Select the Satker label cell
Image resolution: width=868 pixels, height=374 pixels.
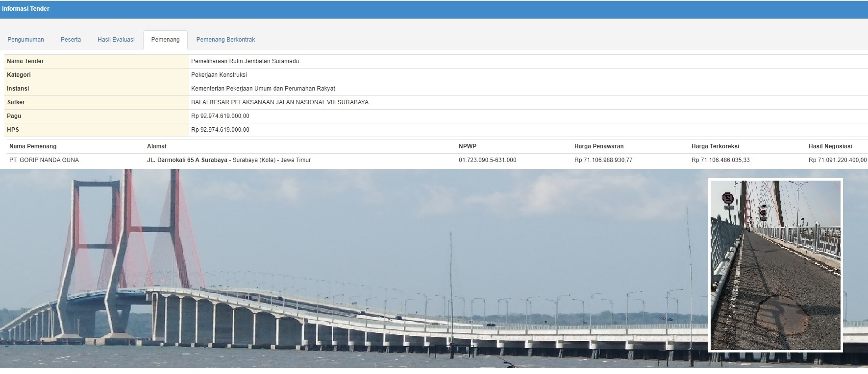[x=96, y=102]
